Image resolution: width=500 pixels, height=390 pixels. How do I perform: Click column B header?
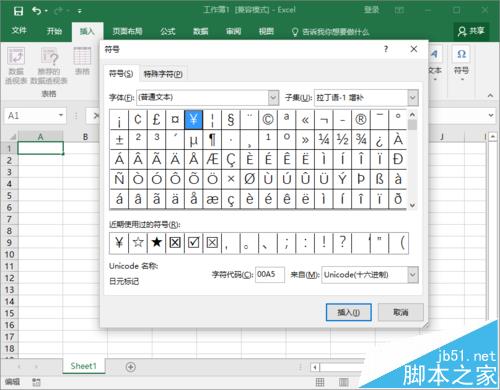coord(85,137)
